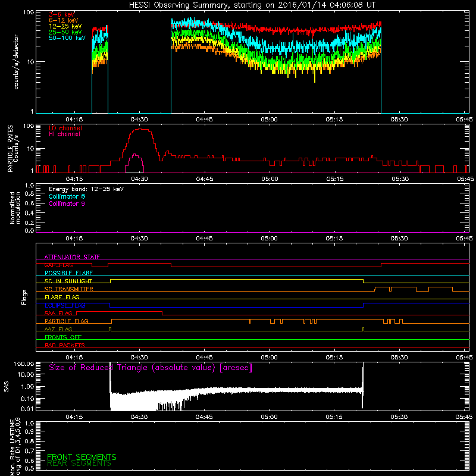
Task: Click the 0.01 tick label on SAS axis
Action: point(27,409)
